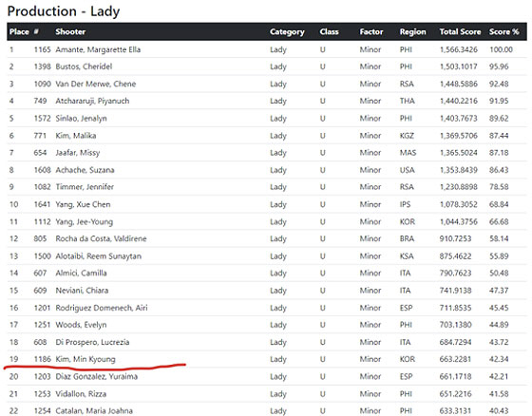Sort by Region column header

[412, 32]
